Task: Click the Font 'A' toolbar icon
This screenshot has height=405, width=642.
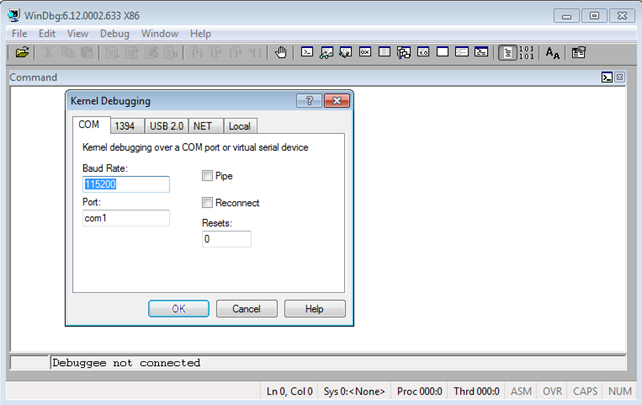Action: pos(552,53)
